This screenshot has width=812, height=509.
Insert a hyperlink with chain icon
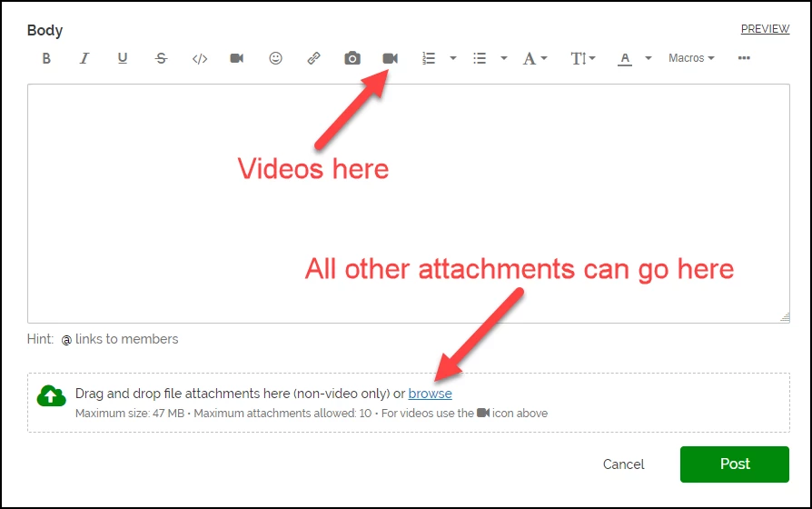[x=314, y=58]
